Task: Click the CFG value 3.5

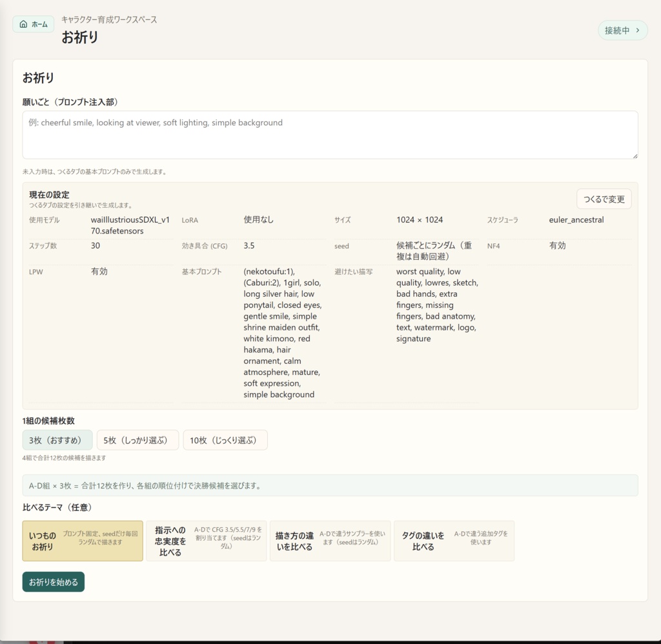Action: pyautogui.click(x=249, y=245)
